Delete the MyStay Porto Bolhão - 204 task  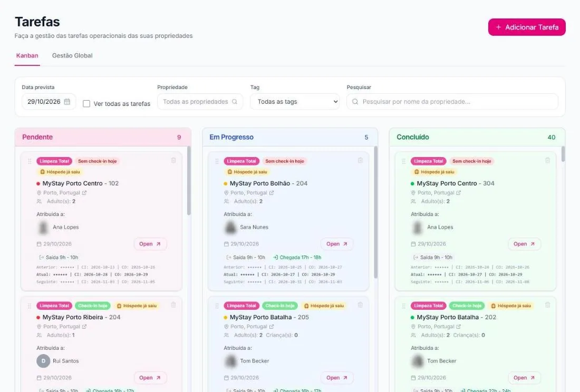(x=360, y=160)
